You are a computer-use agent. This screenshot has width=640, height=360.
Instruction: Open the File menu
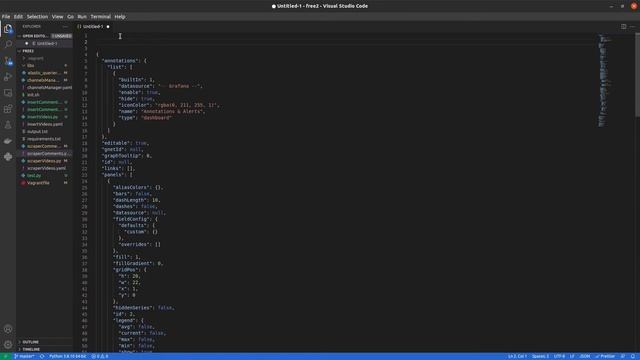pos(6,17)
